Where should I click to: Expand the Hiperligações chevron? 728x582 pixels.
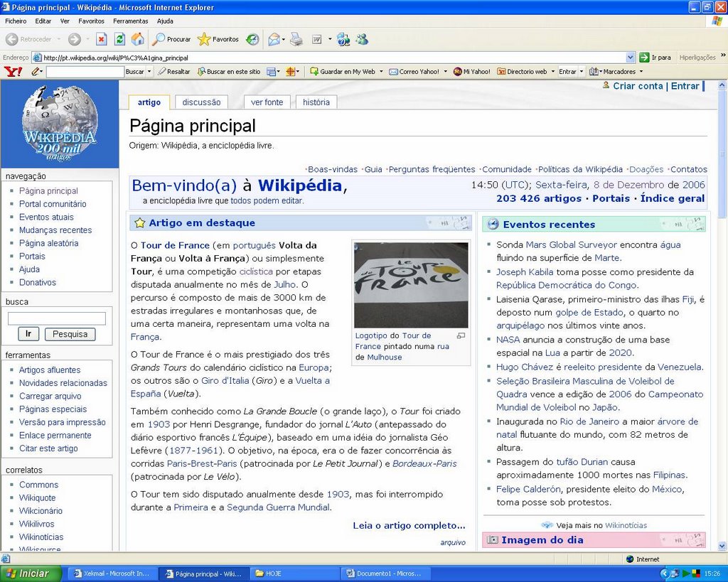coord(723,55)
